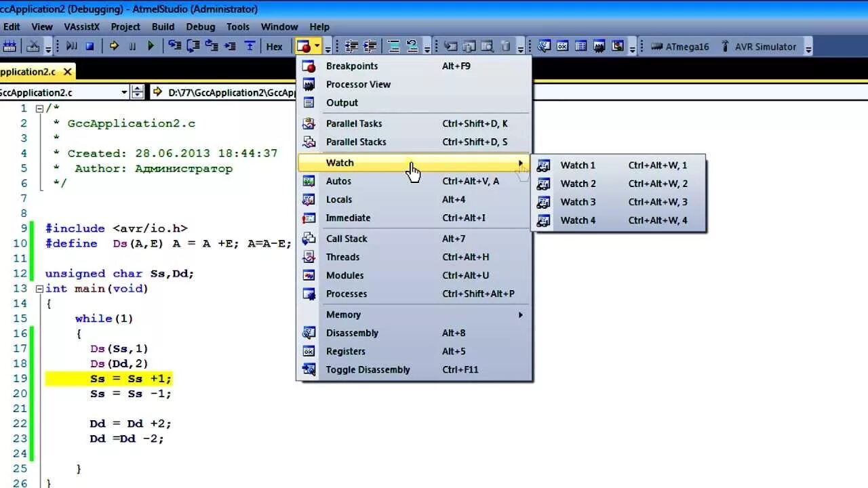Click the Break All pause icon
This screenshot has height=488, width=868.
132,46
